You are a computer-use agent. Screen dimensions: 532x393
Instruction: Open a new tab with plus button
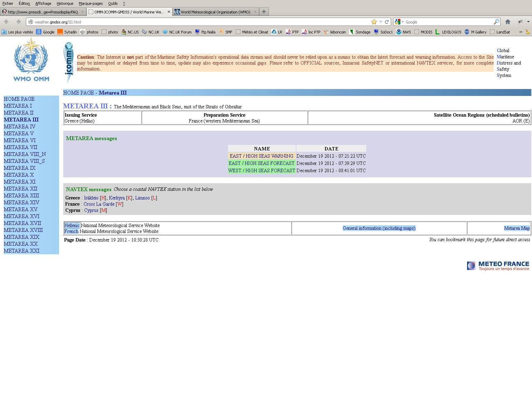coord(264,12)
